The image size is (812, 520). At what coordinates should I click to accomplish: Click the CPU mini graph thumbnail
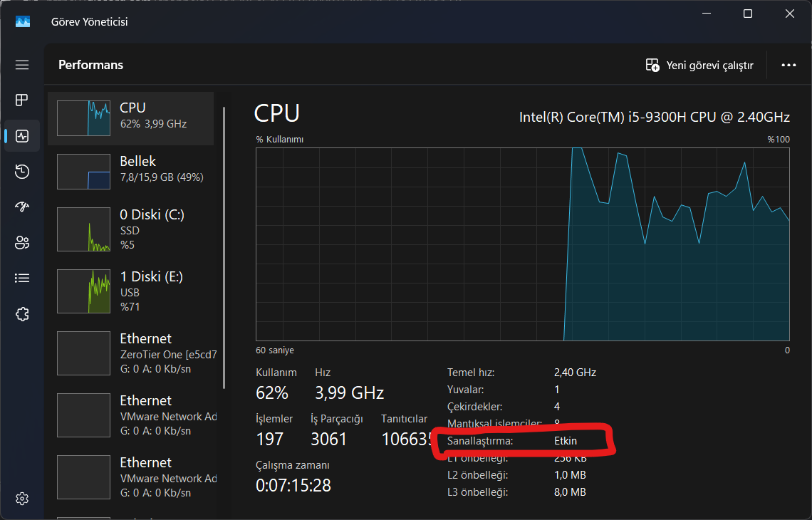(83, 118)
